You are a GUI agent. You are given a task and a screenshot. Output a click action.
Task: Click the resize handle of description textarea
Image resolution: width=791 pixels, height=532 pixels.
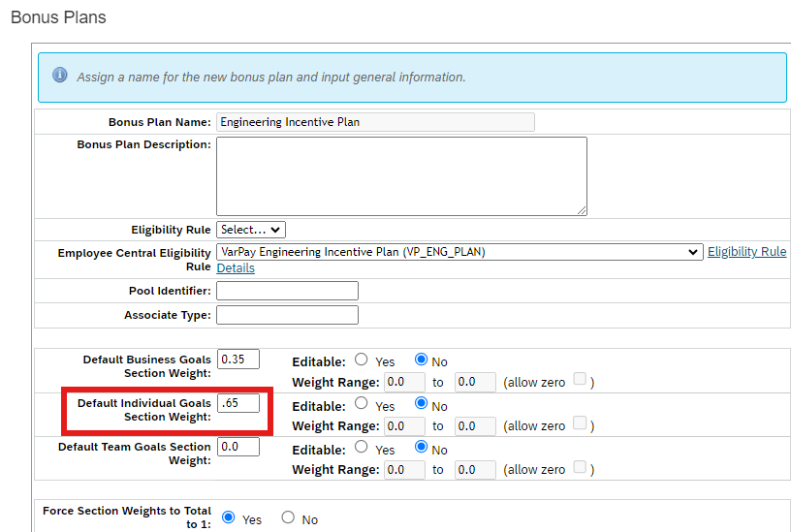tap(583, 211)
